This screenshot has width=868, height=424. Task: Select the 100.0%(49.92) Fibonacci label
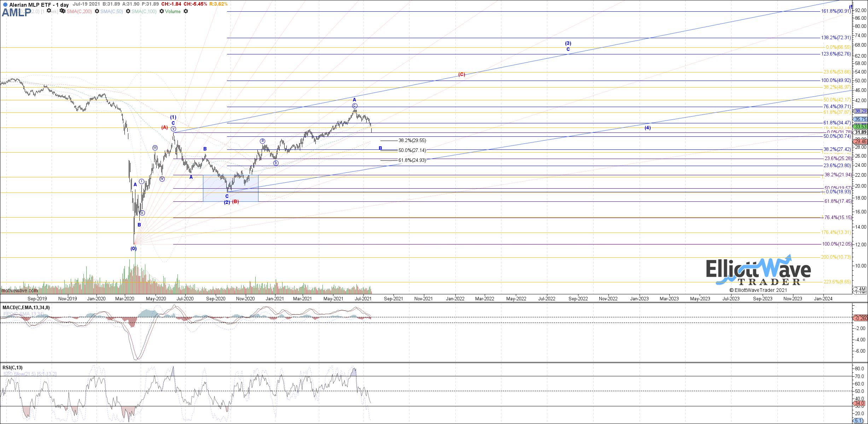tap(835, 80)
